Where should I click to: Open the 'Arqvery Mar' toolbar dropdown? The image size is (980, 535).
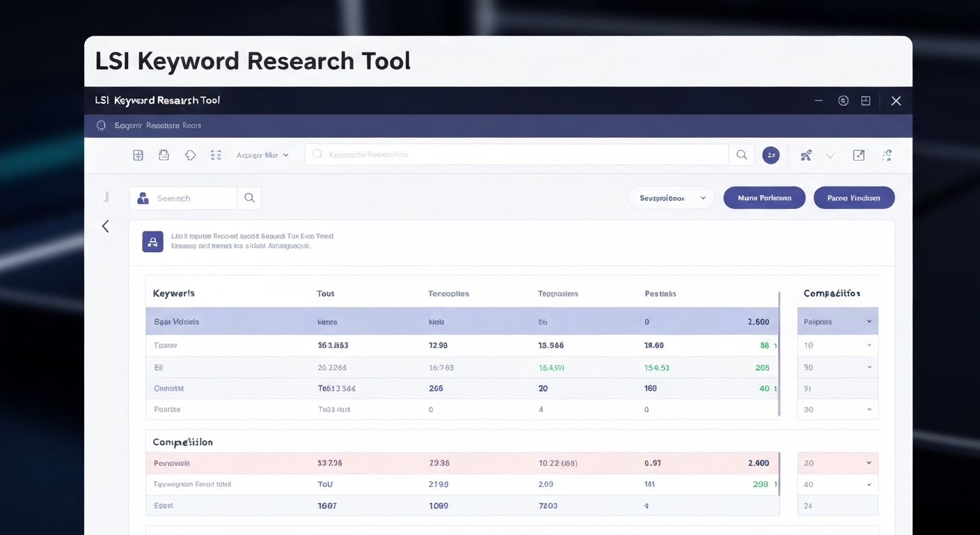pyautogui.click(x=263, y=155)
